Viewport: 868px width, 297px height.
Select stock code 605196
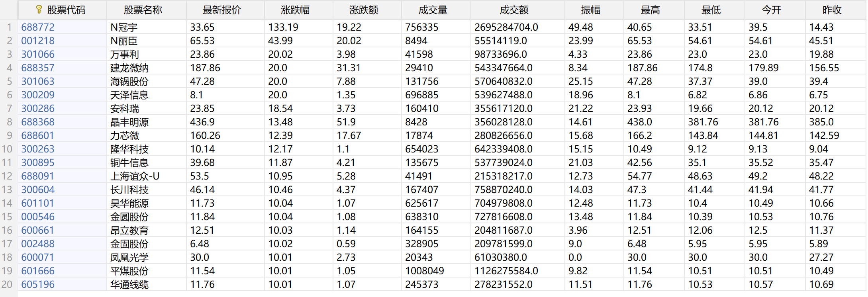coord(38,284)
